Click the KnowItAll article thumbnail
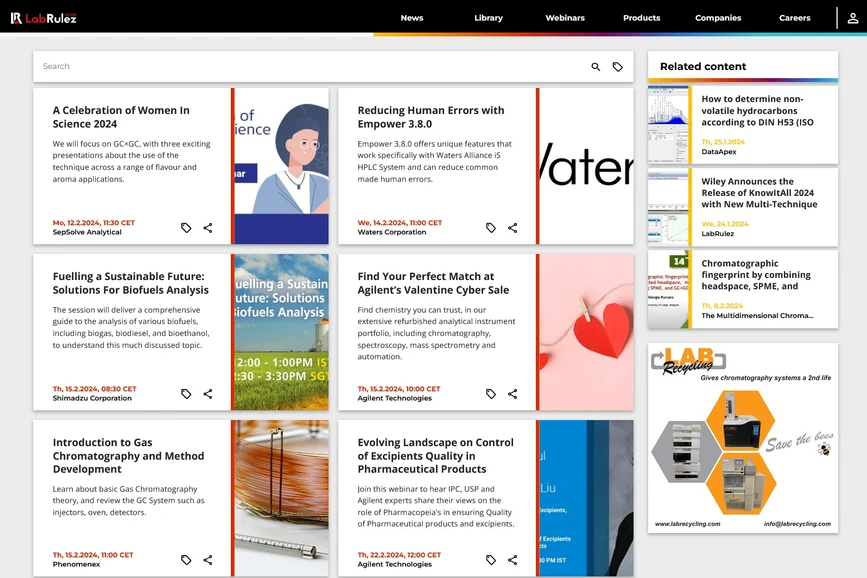 (x=668, y=207)
